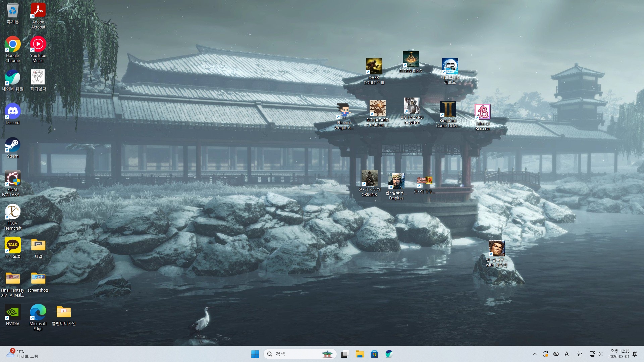Open the weather widget showing 11°C
This screenshot has height=362, width=644.
[22, 354]
